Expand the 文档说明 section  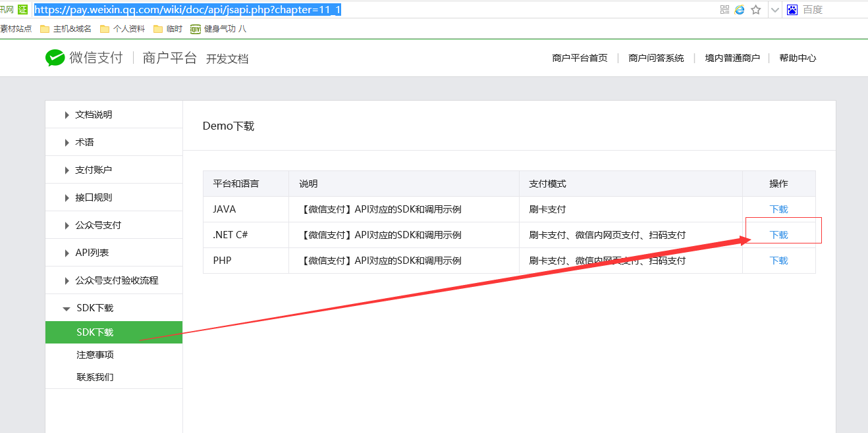pyautogui.click(x=114, y=115)
